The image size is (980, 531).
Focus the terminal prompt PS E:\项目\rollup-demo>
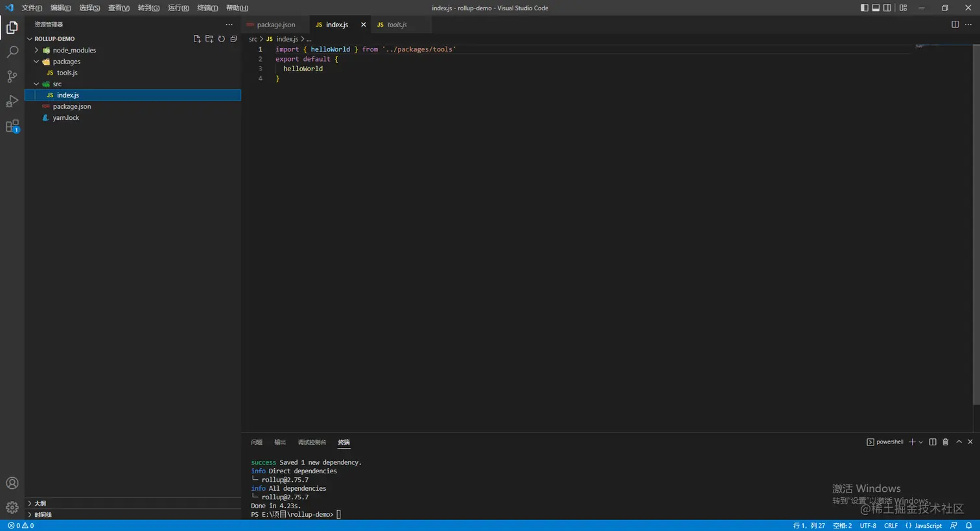(x=292, y=515)
